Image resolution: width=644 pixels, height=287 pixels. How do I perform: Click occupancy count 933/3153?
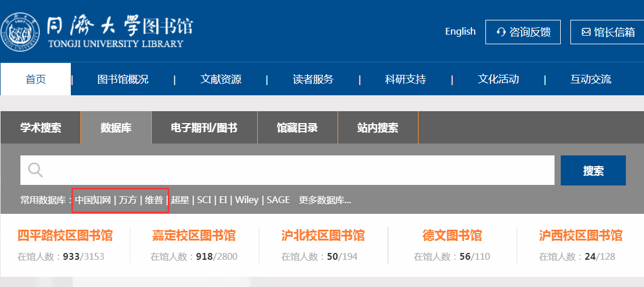point(83,257)
